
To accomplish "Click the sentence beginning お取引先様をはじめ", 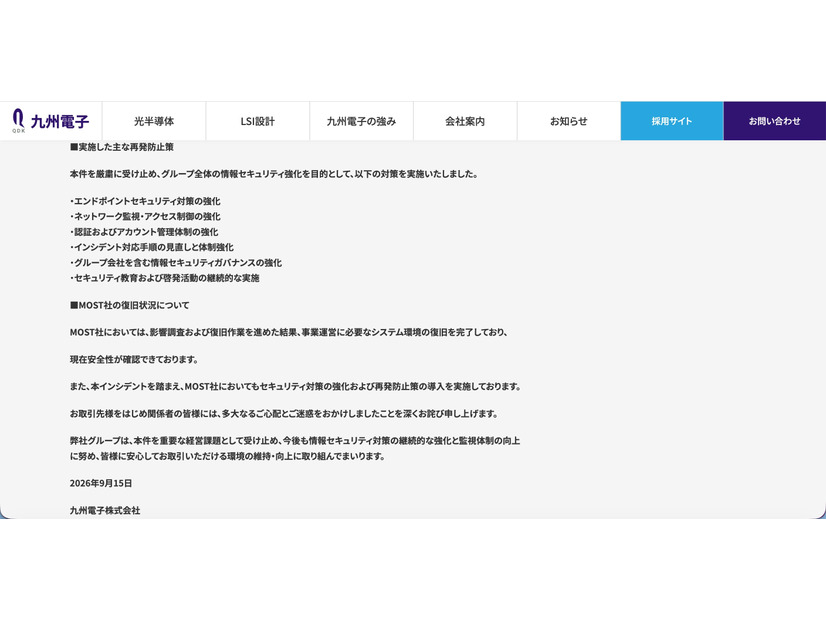I will tap(284, 414).
